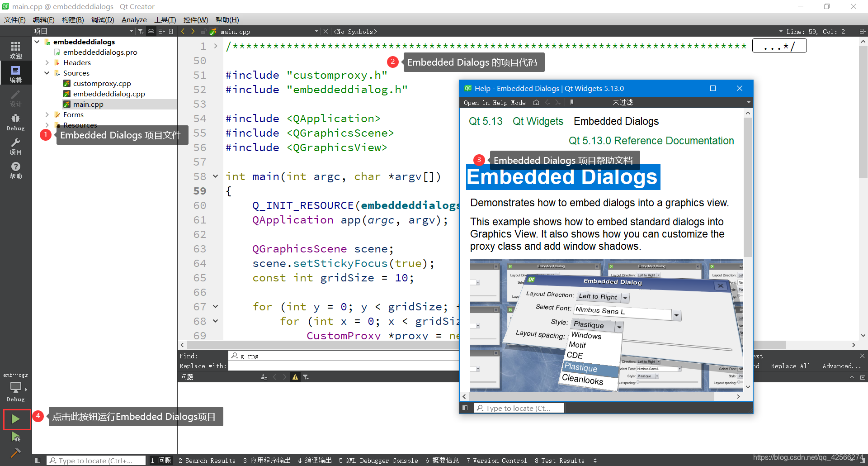Click the read-only lock icon beside main.cpp
The width and height of the screenshot is (868, 466).
[x=203, y=31]
